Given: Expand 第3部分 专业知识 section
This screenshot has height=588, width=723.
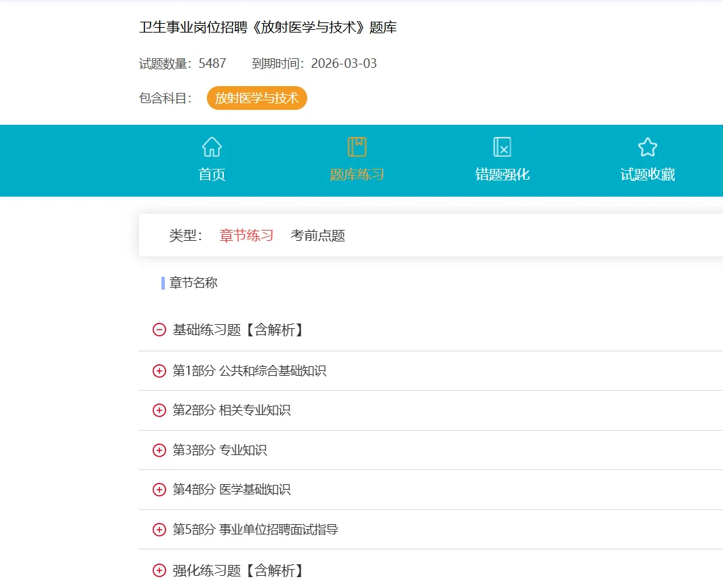Looking at the screenshot, I should click(158, 450).
